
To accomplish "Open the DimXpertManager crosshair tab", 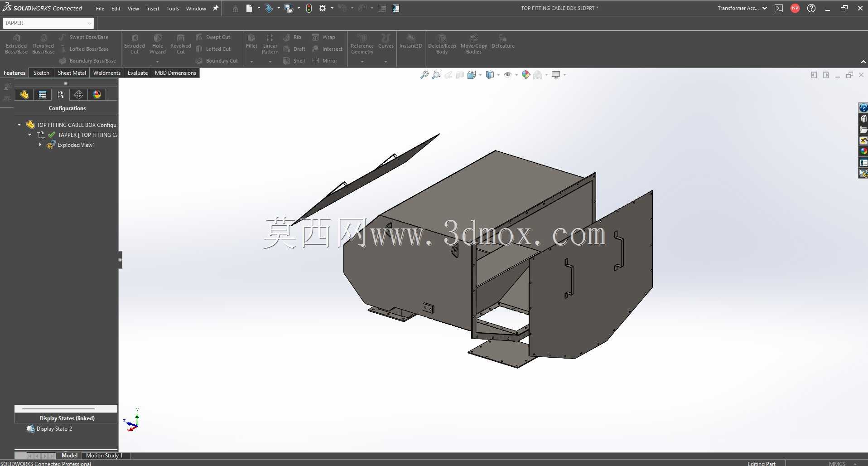I will click(x=79, y=94).
